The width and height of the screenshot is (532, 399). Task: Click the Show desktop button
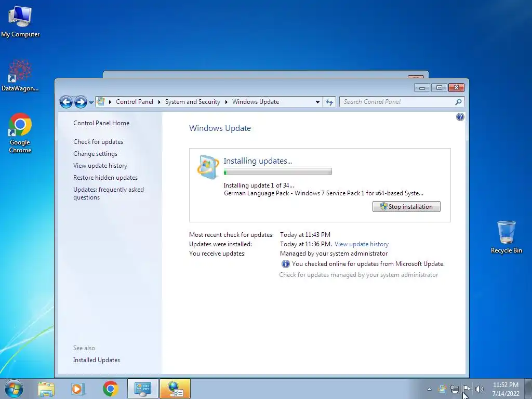(x=528, y=389)
